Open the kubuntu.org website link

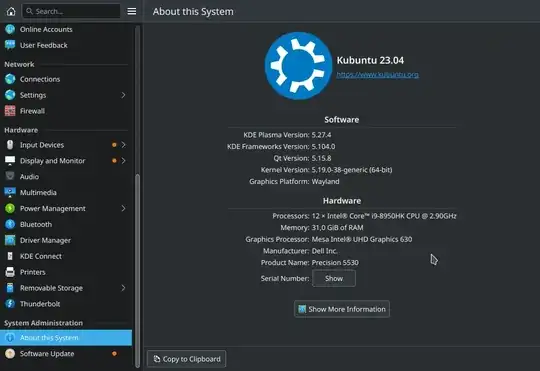coord(377,75)
